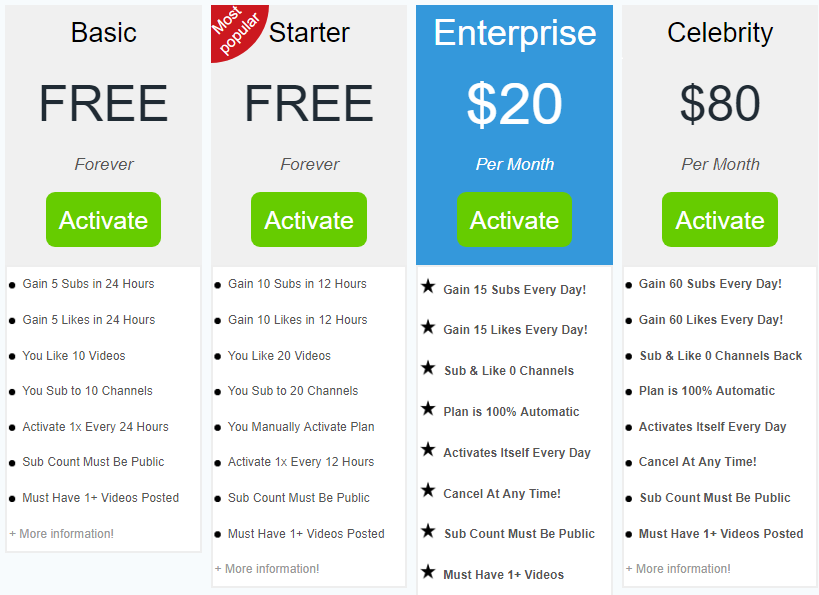This screenshot has width=819, height=595.
Task: Click star icon beside Gain 15 Likes Every Day
Action: tap(428, 327)
